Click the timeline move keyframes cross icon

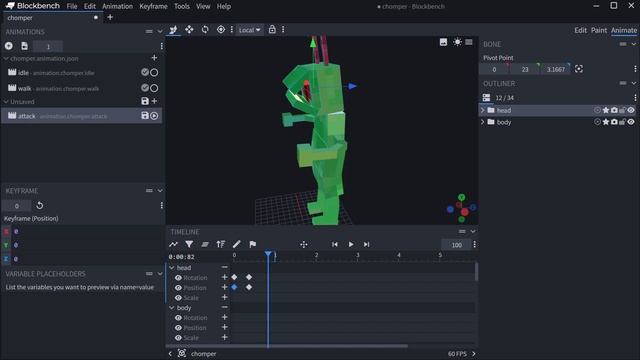(304, 244)
